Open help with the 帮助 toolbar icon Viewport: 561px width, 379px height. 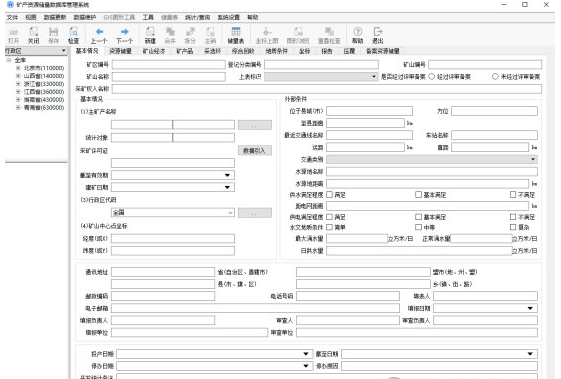click(x=357, y=35)
